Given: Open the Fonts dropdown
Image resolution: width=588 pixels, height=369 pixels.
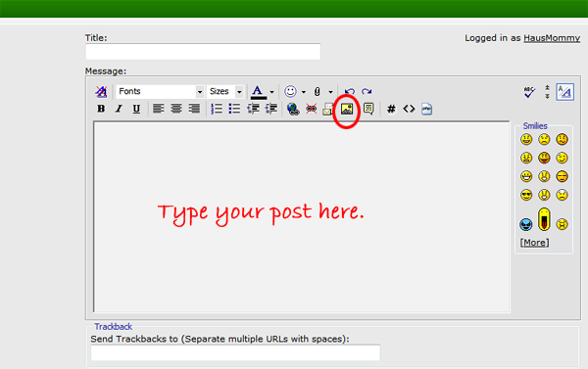Looking at the screenshot, I should [160, 91].
